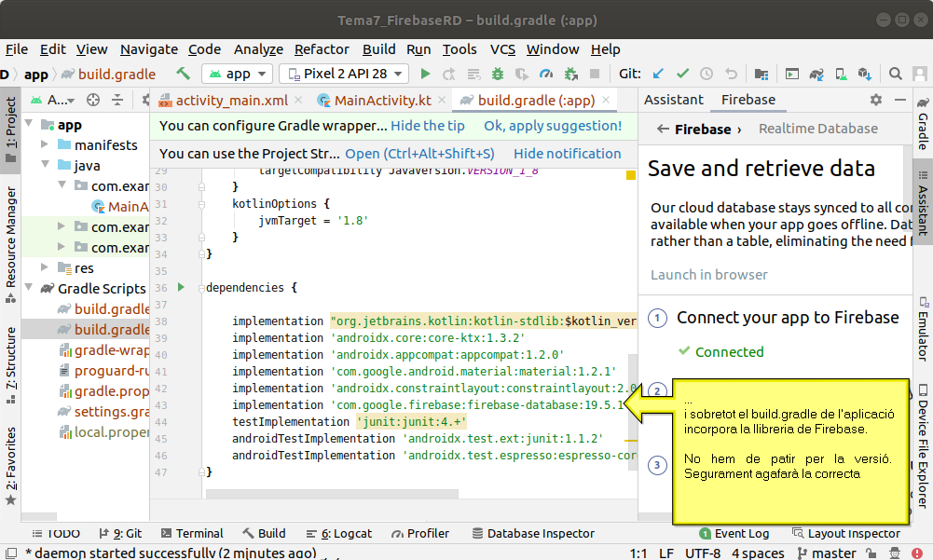
Task: Switch to the MainActivity.kt tab
Action: click(382, 101)
